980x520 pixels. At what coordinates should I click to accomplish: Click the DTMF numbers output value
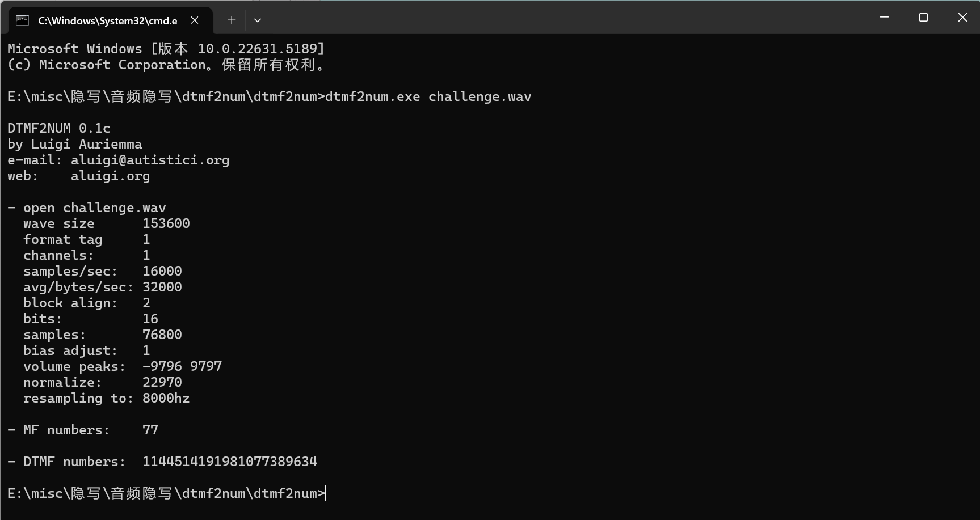coord(230,462)
